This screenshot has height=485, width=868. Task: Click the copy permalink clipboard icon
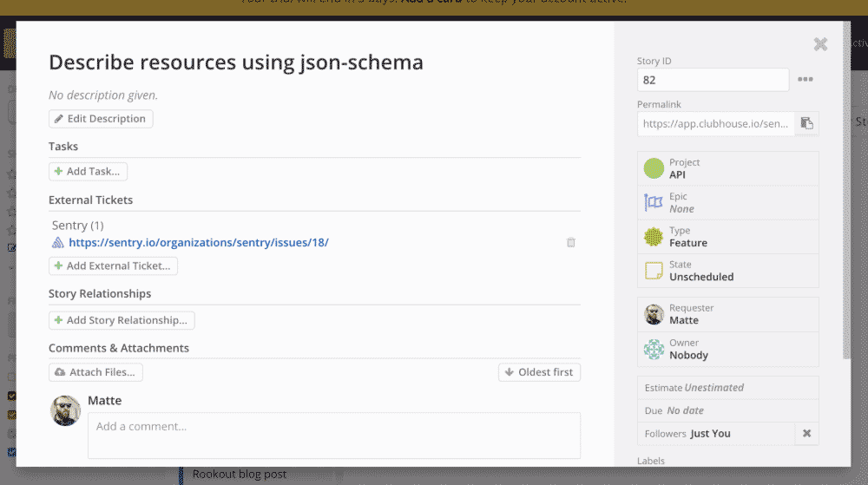point(806,123)
